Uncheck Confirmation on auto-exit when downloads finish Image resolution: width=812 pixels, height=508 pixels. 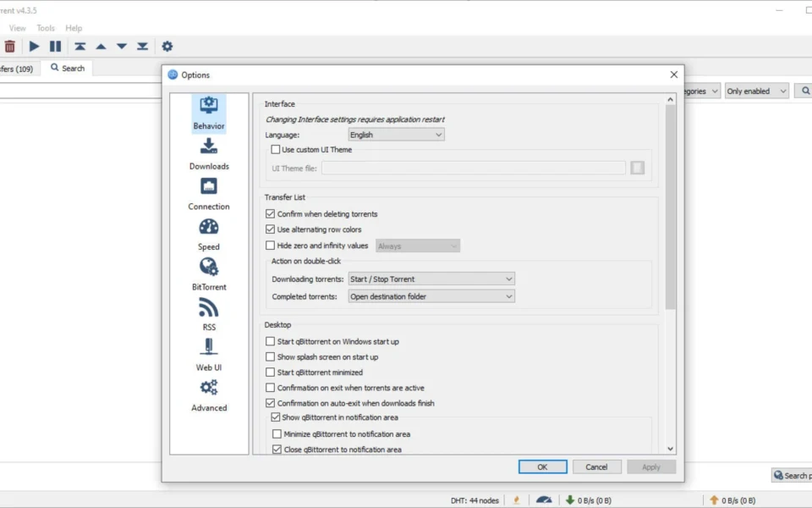pyautogui.click(x=270, y=403)
